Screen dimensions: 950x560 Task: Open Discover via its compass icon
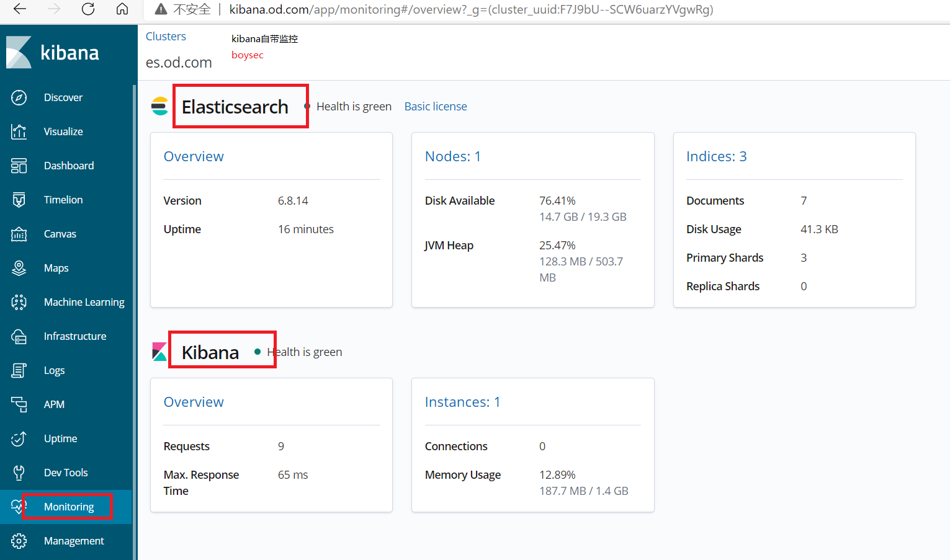(19, 97)
